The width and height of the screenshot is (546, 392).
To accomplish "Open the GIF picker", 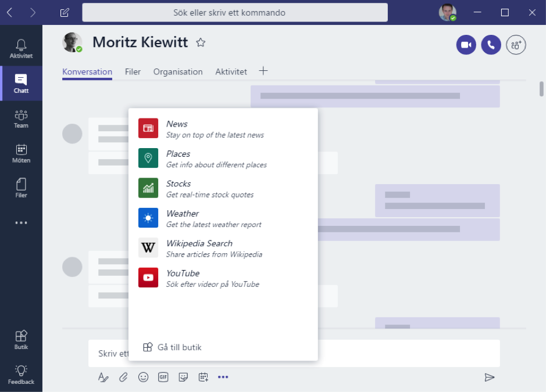I will 163,377.
